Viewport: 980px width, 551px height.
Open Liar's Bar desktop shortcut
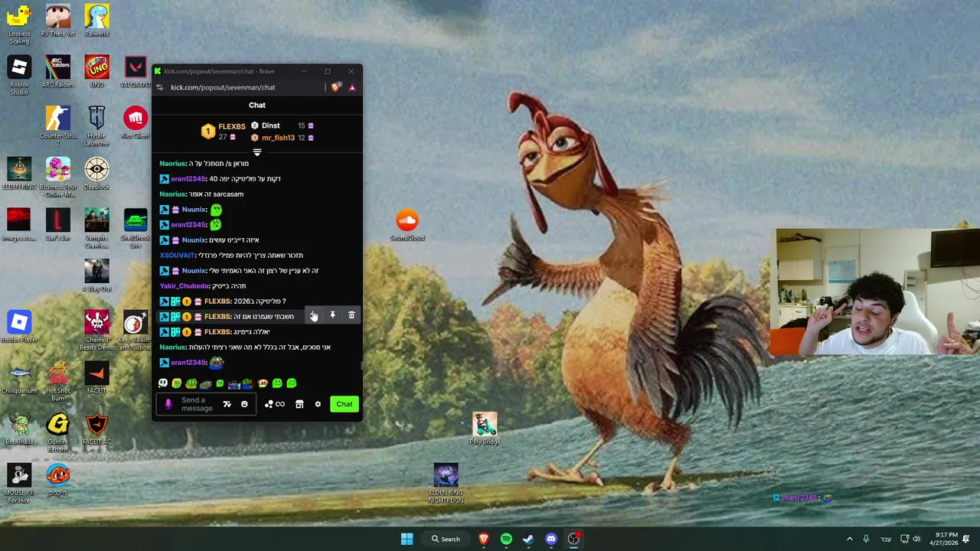[58, 224]
